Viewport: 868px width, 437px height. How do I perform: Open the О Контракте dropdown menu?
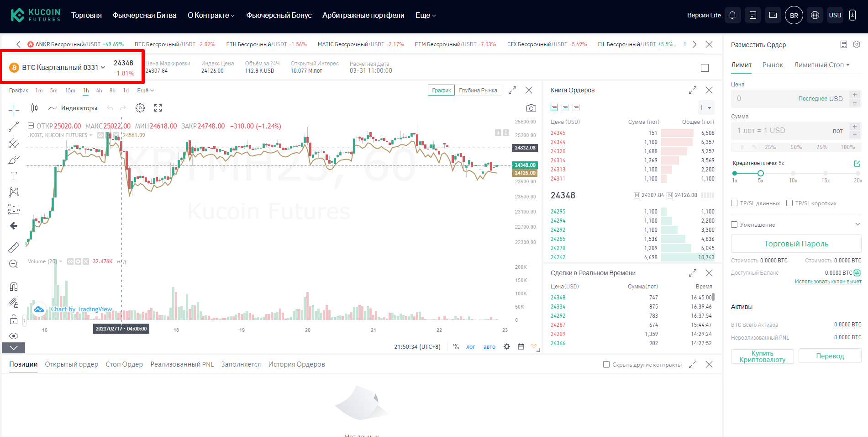click(211, 15)
